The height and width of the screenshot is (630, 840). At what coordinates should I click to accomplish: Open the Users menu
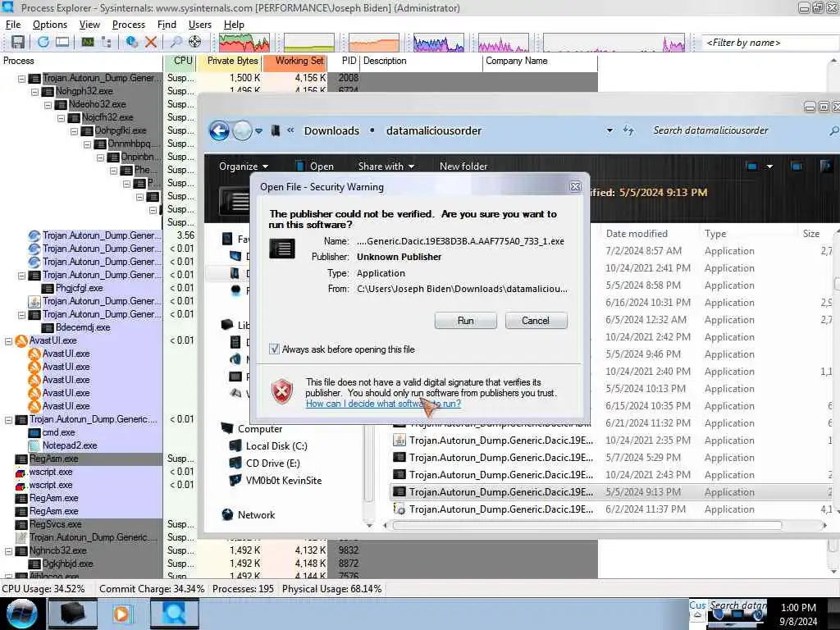pyautogui.click(x=200, y=25)
